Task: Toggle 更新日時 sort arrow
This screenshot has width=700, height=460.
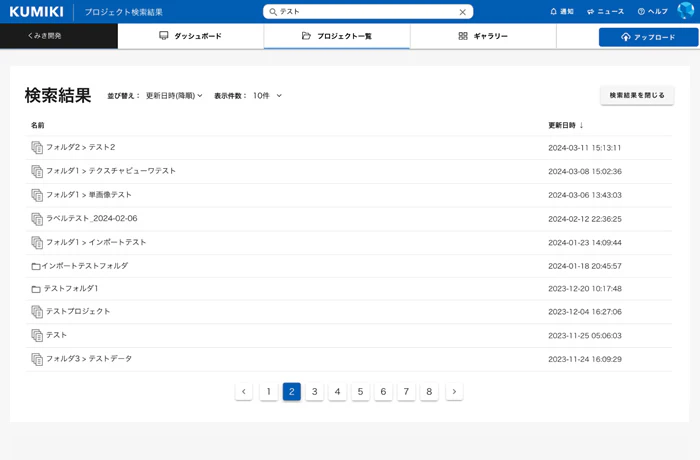Action: [x=581, y=125]
